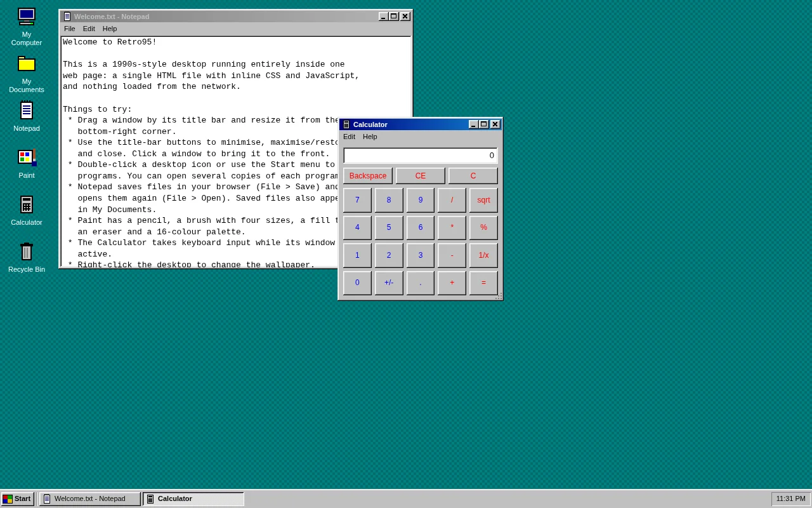Click the calculator's 5 key

point(389,228)
